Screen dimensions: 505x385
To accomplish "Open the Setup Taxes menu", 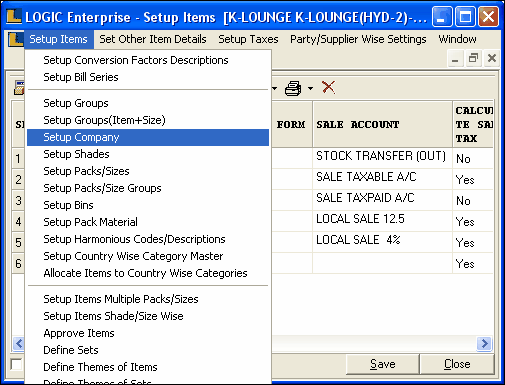I will [248, 39].
